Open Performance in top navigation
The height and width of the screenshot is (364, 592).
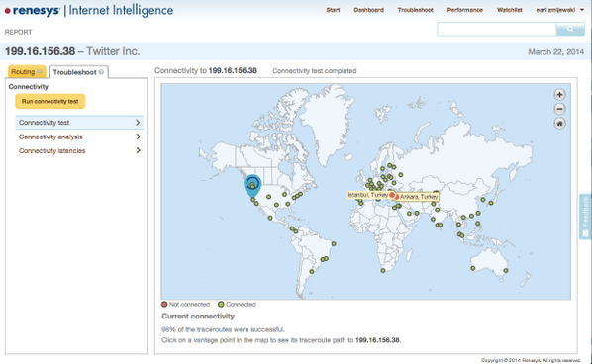(x=464, y=10)
